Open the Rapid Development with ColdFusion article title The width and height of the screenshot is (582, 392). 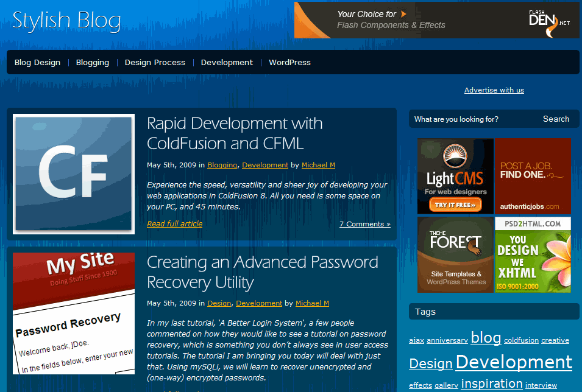[235, 133]
